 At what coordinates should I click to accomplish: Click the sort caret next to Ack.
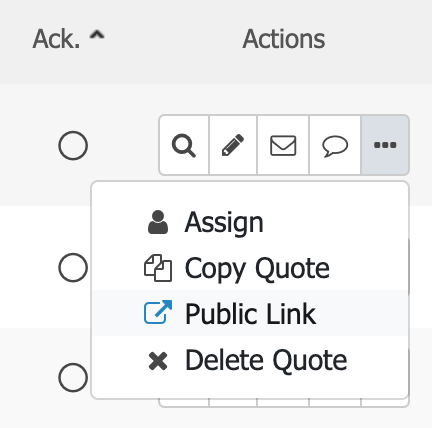click(97, 35)
